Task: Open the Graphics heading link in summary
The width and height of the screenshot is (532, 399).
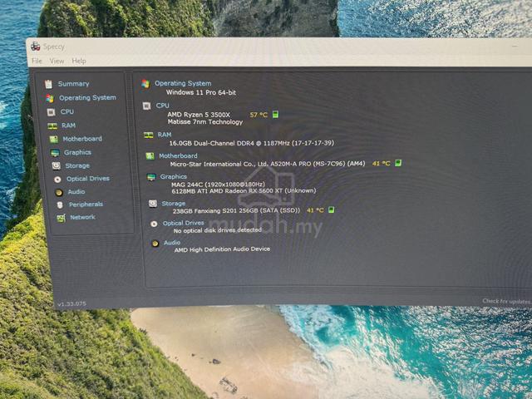Action: pyautogui.click(x=174, y=176)
